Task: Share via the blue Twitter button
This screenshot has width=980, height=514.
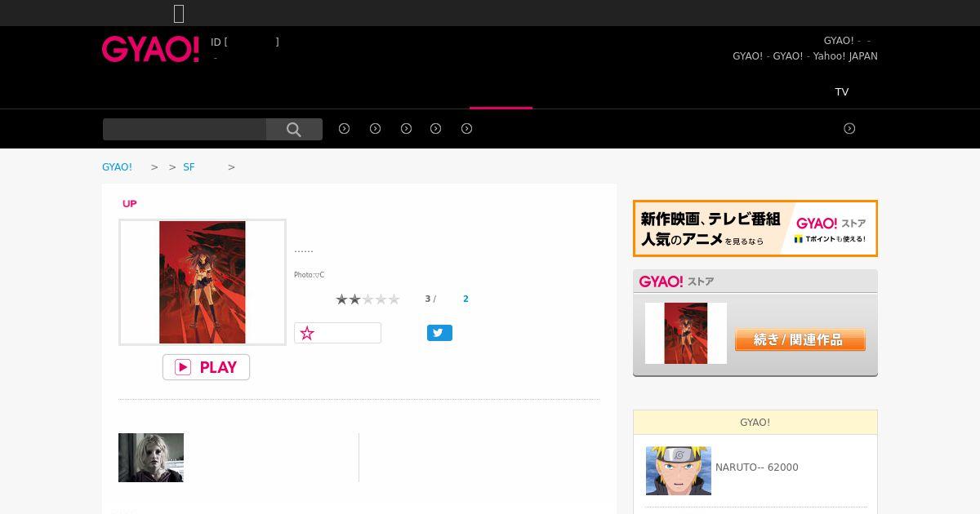Action: 439,333
